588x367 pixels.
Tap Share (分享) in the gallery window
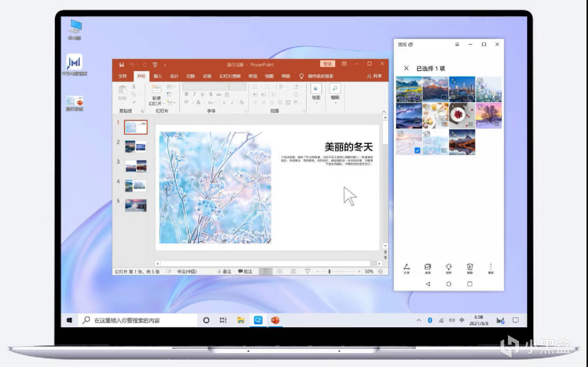(x=407, y=268)
